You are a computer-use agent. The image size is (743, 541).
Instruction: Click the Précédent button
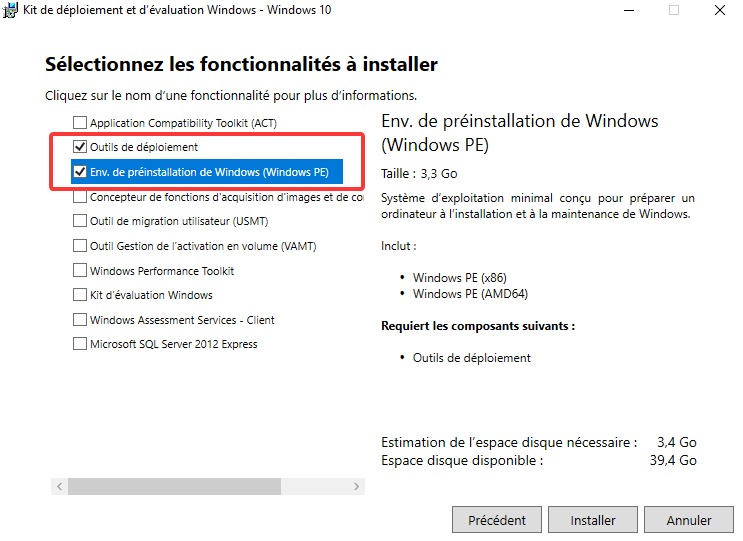(x=497, y=520)
